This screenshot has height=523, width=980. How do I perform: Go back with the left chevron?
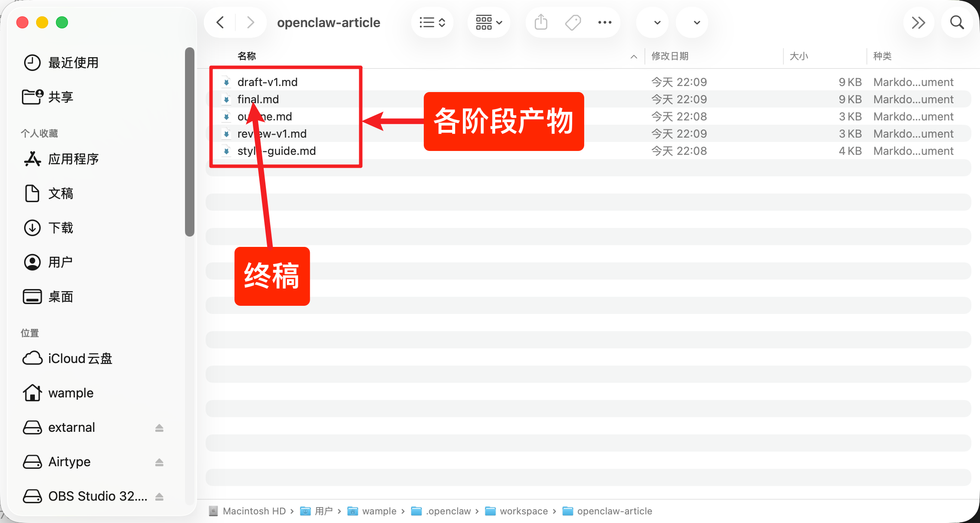220,22
